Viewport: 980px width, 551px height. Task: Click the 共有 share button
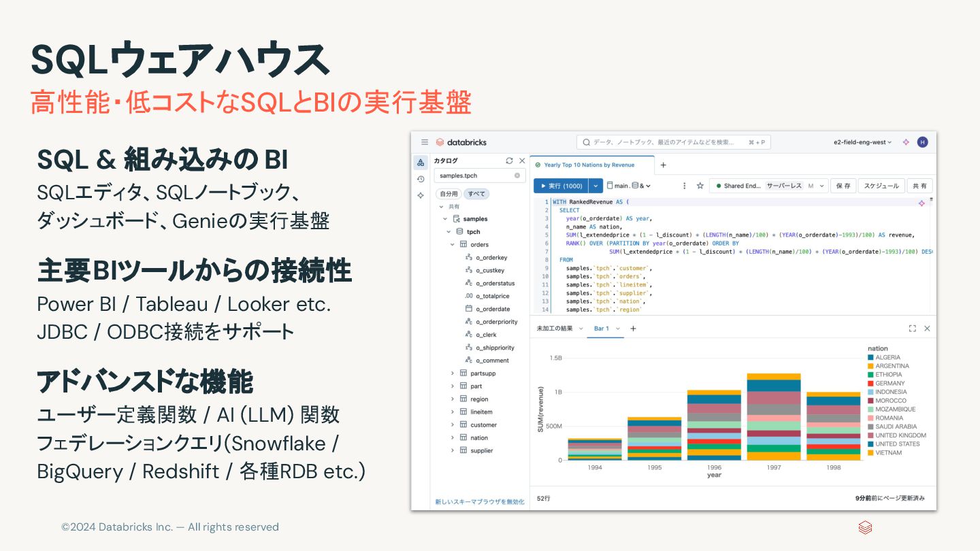coord(919,186)
